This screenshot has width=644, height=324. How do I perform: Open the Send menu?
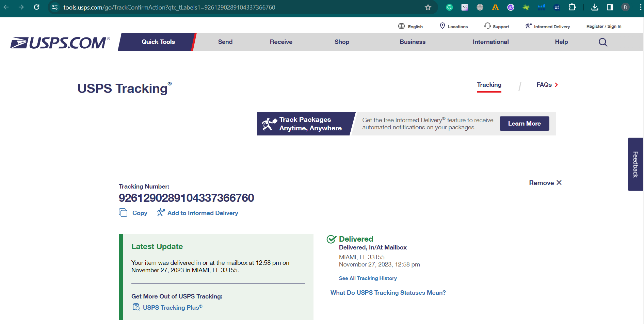(x=225, y=42)
